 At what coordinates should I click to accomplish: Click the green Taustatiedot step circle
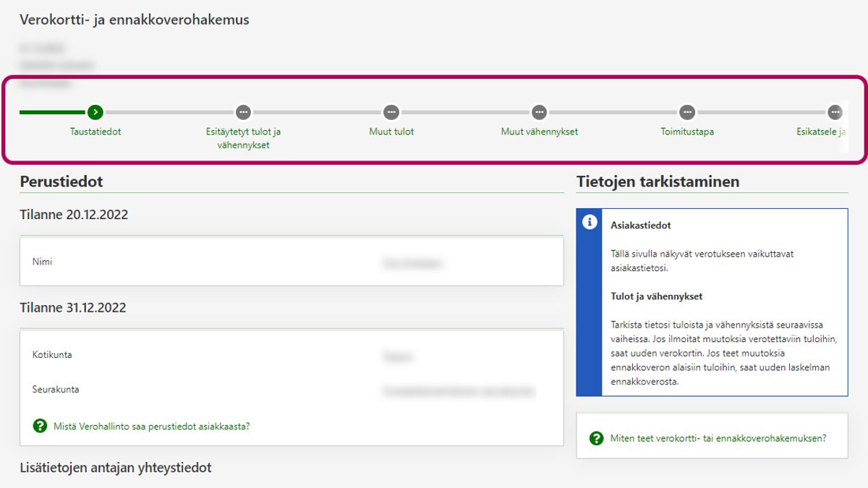(95, 112)
